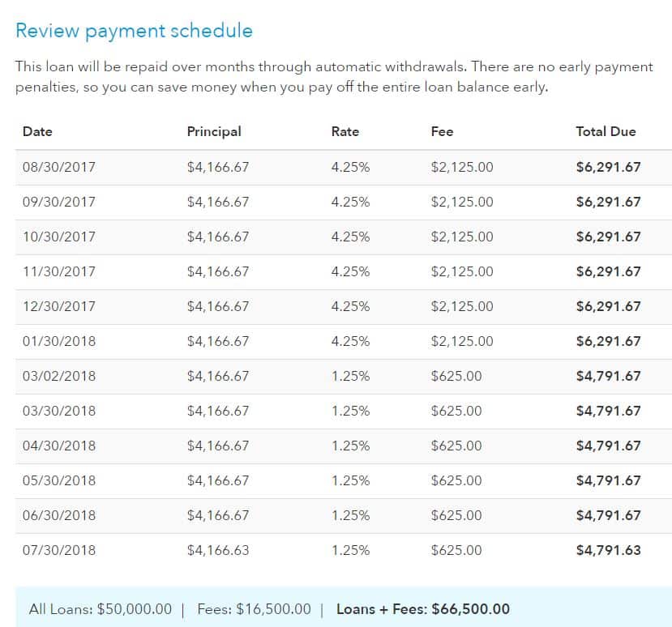
Task: Click the date 05/30/2018
Action: (x=59, y=480)
